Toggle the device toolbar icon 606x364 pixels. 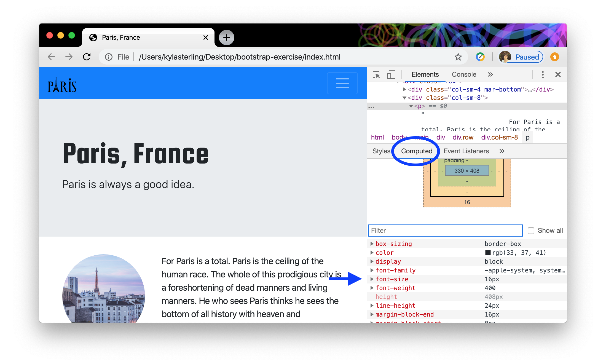tap(391, 74)
